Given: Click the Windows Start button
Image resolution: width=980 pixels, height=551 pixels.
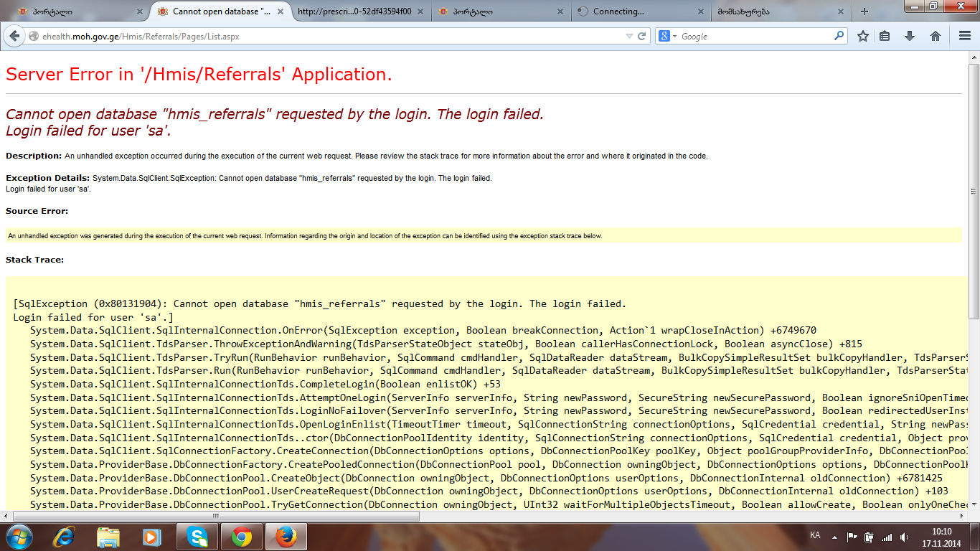Looking at the screenshot, I should [x=19, y=537].
